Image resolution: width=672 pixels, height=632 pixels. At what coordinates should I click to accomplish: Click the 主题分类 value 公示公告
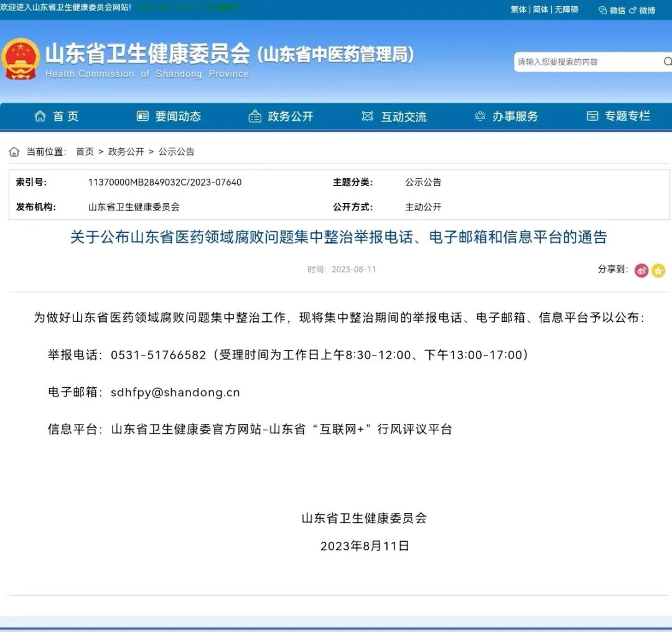(424, 182)
